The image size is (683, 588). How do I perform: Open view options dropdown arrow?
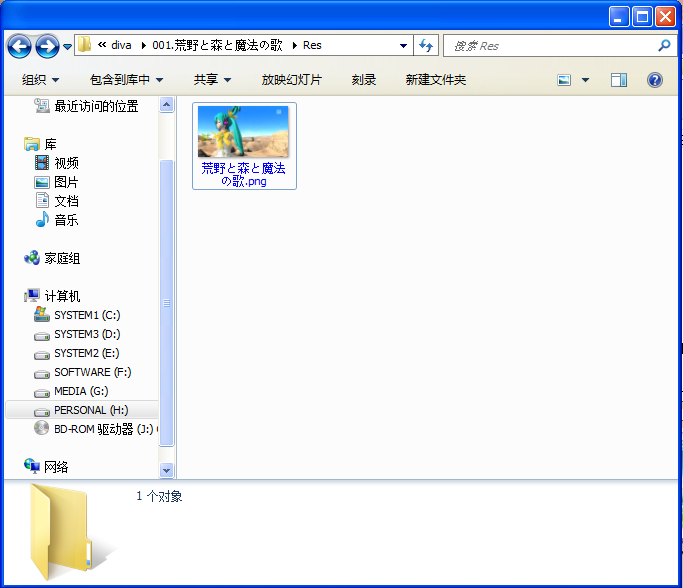click(585, 80)
